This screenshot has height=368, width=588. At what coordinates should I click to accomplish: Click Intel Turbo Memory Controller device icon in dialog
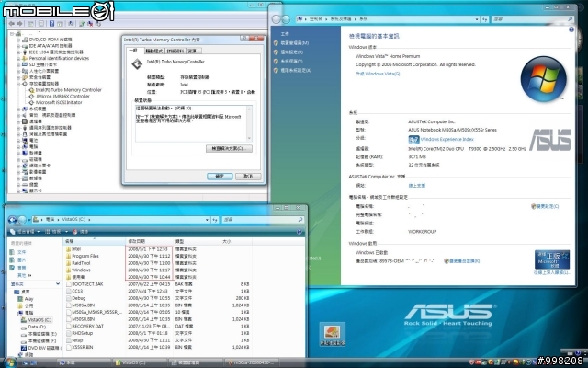pos(137,63)
